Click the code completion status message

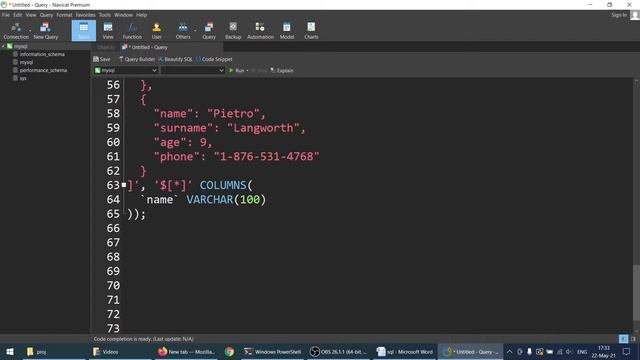coord(143,339)
